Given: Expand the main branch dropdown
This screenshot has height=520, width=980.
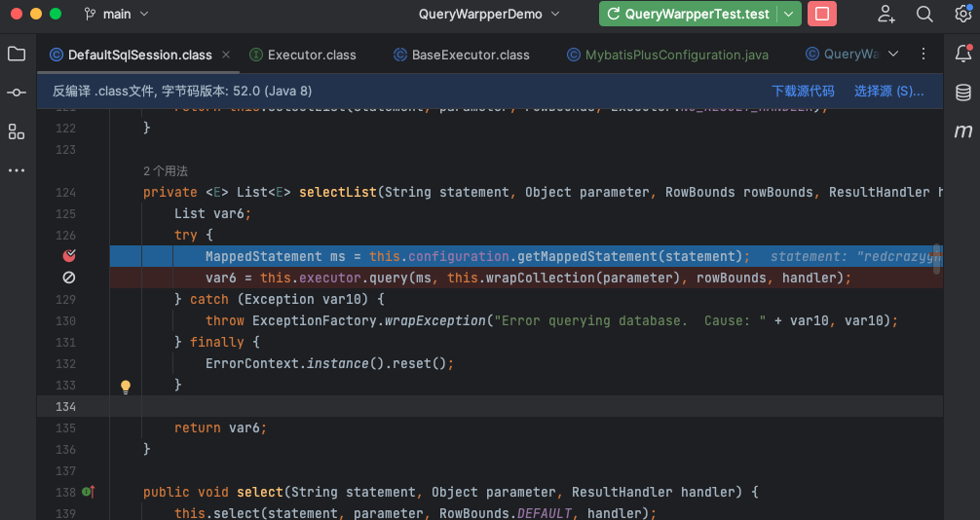Looking at the screenshot, I should point(117,14).
